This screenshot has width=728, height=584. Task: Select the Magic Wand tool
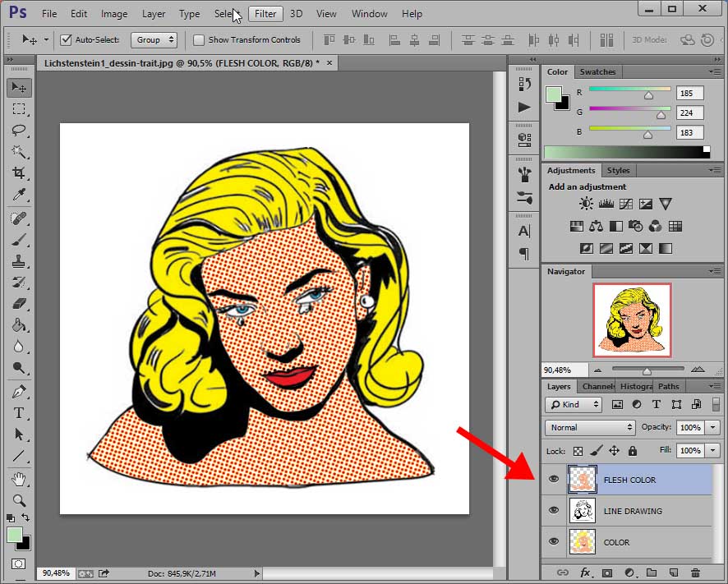click(x=19, y=152)
